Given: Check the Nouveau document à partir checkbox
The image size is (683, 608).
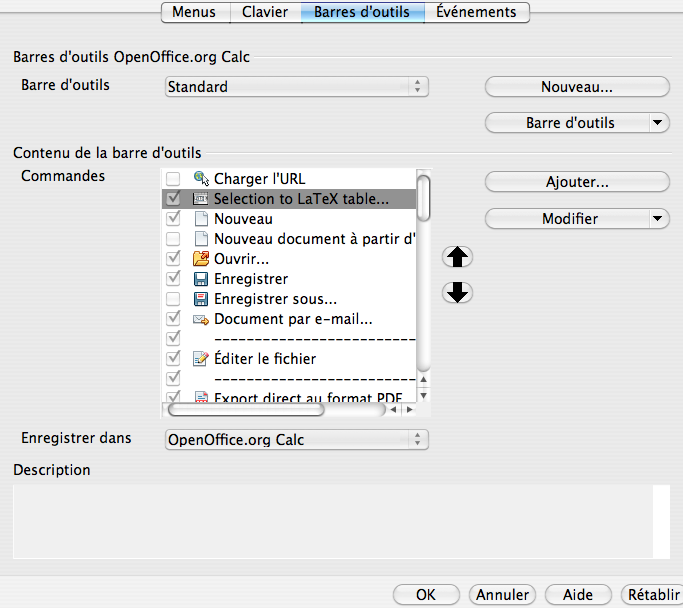Looking at the screenshot, I should click(174, 239).
